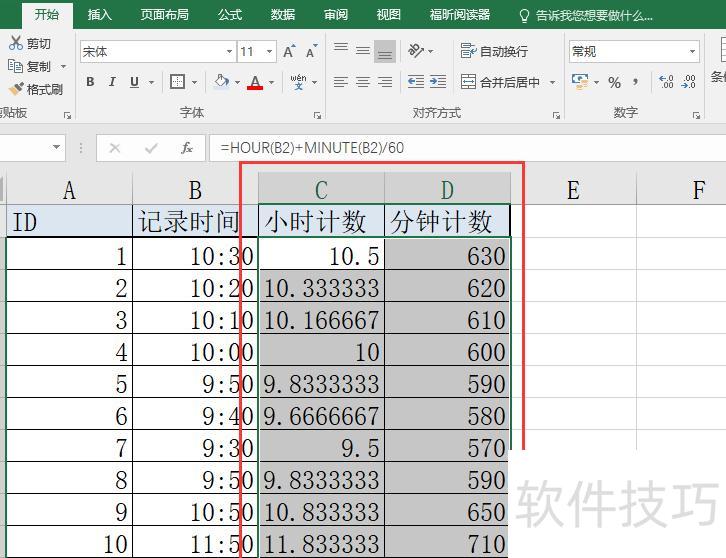Center text horizontally

(363, 82)
